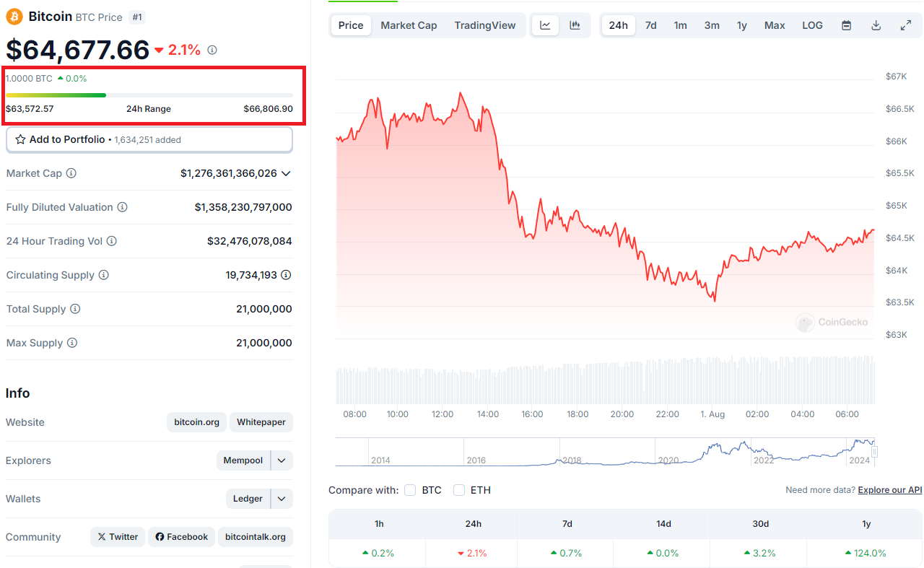The width and height of the screenshot is (924, 568).
Task: Select the Market Cap chart tab
Action: (409, 25)
